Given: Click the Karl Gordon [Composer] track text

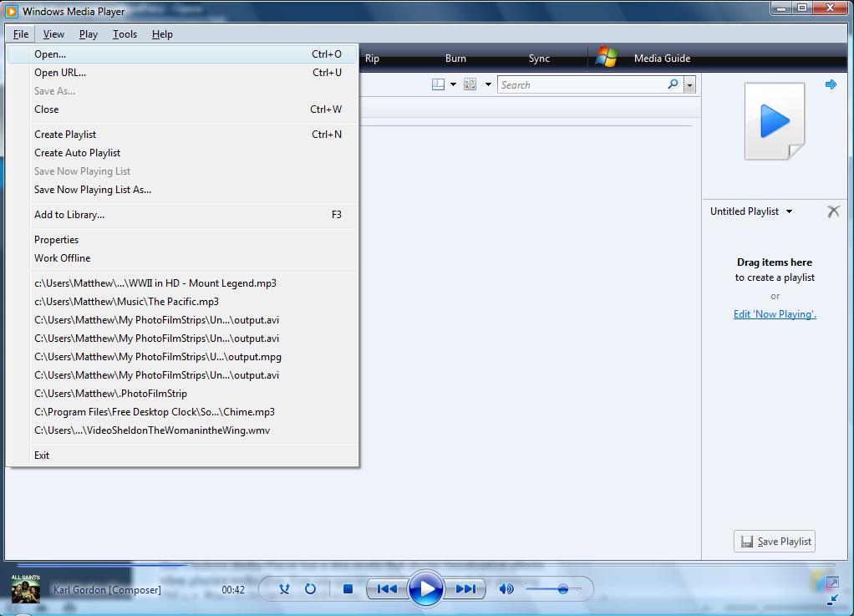Looking at the screenshot, I should (x=107, y=590).
